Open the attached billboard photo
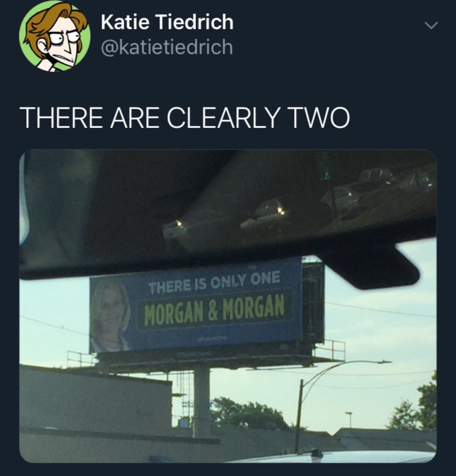 tap(228, 306)
